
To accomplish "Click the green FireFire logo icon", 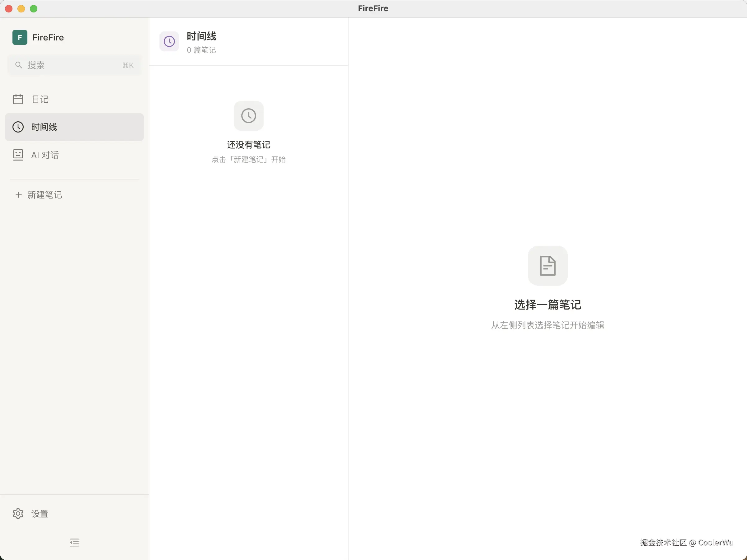I will (20, 37).
